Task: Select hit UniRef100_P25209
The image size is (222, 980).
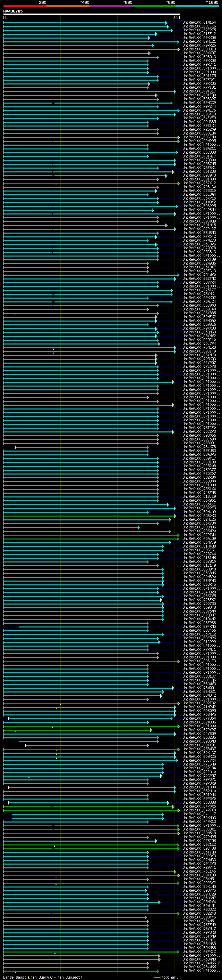Action: (199, 129)
